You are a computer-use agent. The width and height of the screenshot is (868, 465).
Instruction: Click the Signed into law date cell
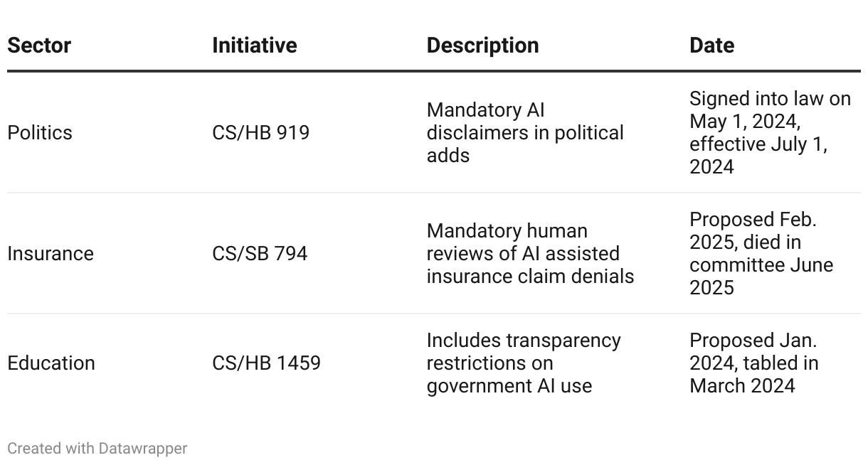pyautogui.click(x=770, y=133)
